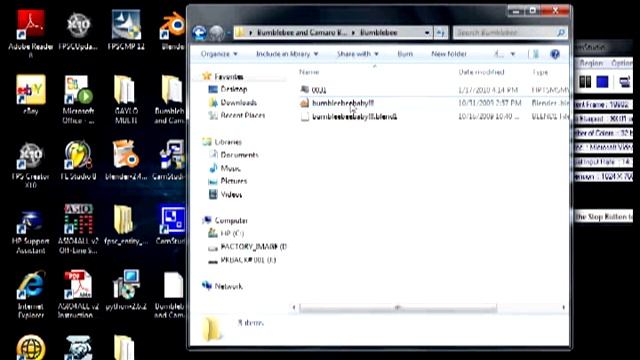Expand the address bar history dropdown arrow
The height and width of the screenshot is (360, 640).
pos(427,32)
